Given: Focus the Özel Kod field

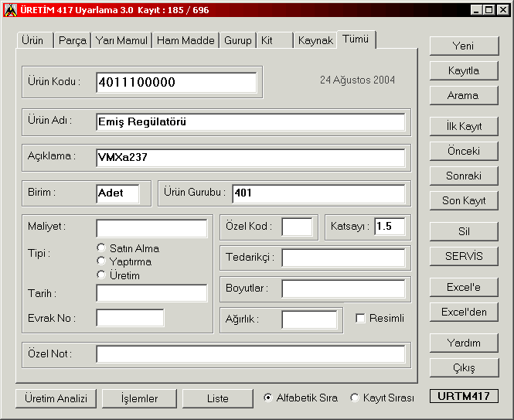Looking at the screenshot, I should tap(297, 227).
